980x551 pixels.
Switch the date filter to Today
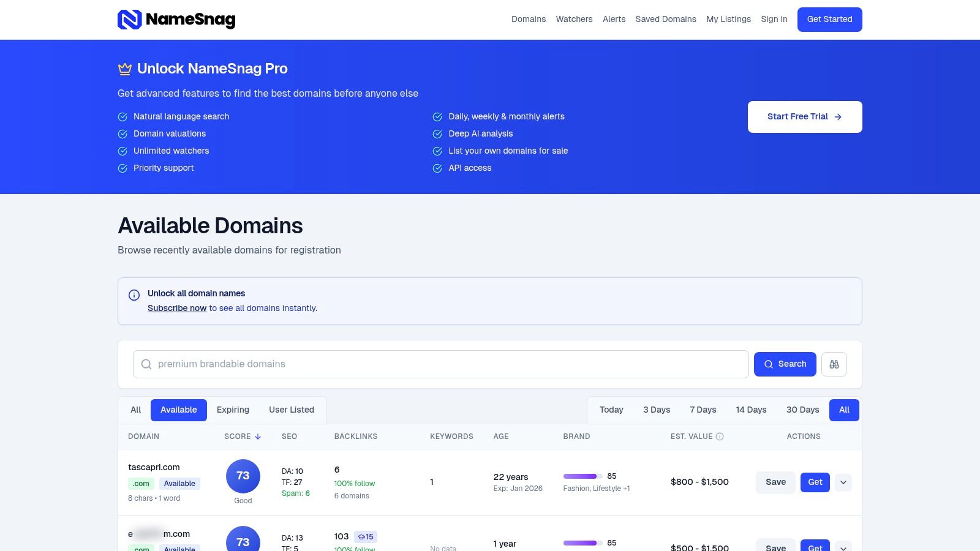(611, 410)
